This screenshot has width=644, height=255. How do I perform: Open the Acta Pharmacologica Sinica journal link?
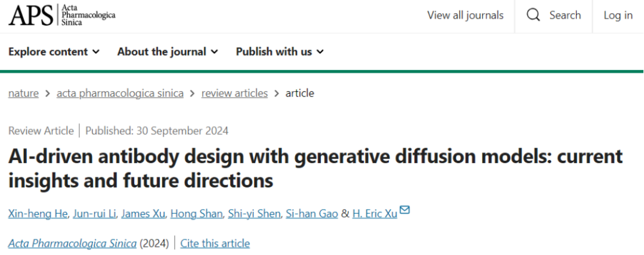click(x=72, y=243)
